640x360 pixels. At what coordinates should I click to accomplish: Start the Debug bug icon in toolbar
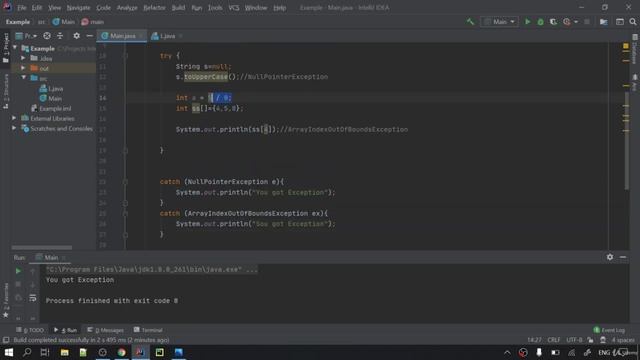point(540,22)
